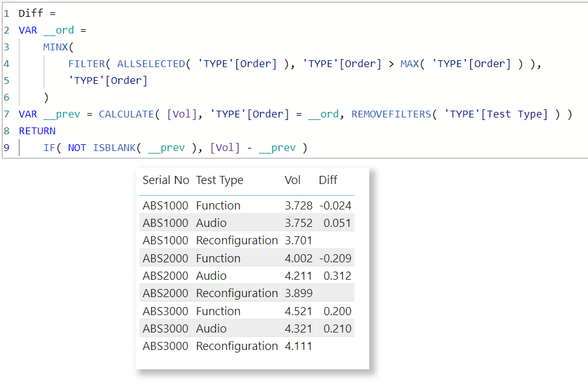Select Diff value 0.200

click(x=337, y=311)
